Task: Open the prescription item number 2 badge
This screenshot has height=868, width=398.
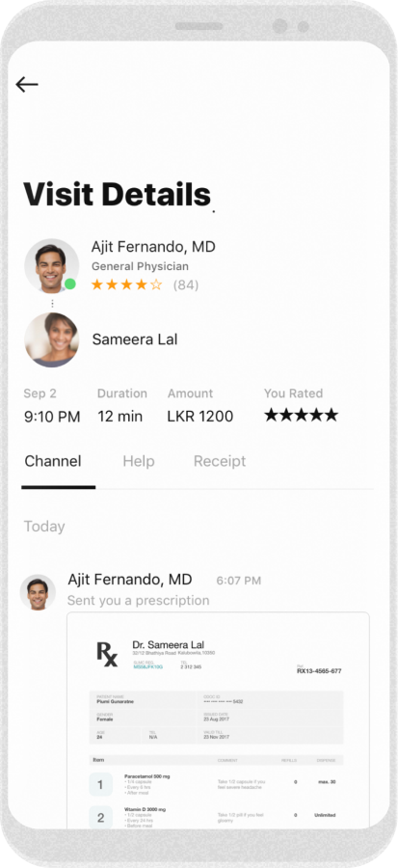Action: click(x=100, y=818)
